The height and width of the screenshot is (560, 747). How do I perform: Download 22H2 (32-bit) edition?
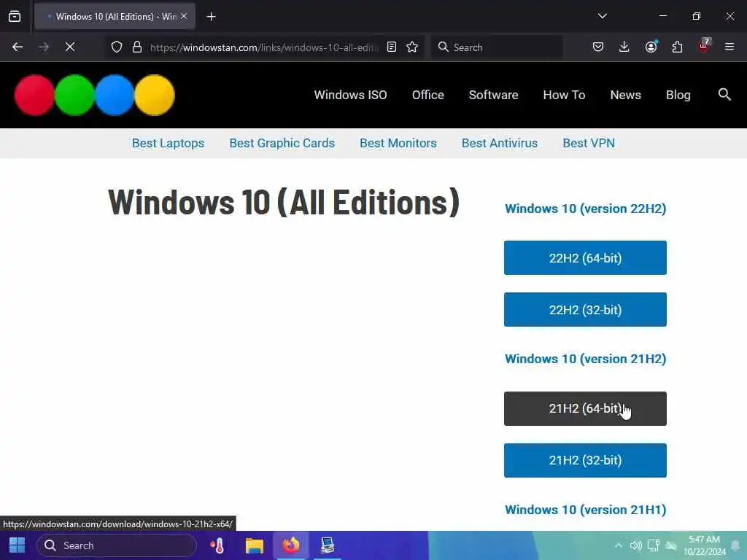(585, 309)
